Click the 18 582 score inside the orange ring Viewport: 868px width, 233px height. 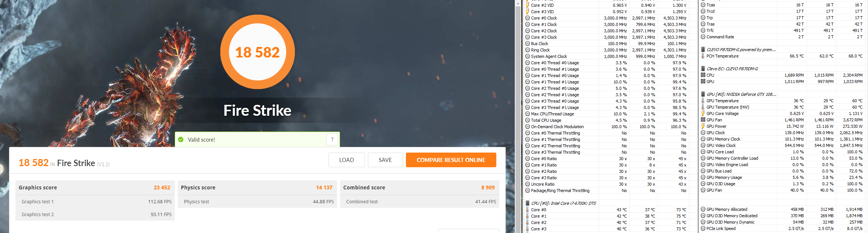tap(258, 52)
